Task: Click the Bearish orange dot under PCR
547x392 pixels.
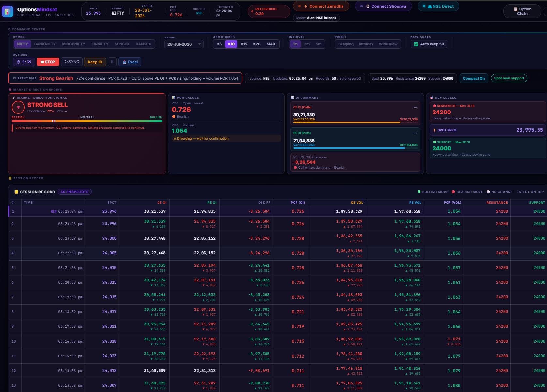Action: pyautogui.click(x=174, y=117)
